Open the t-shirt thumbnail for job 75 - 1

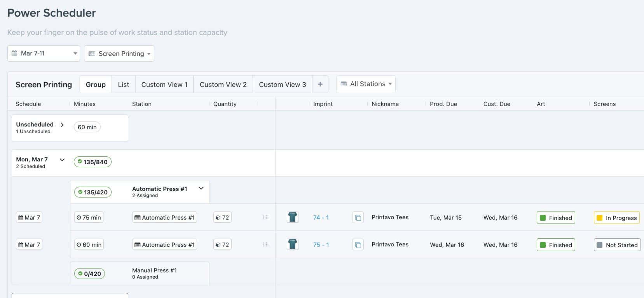tap(293, 244)
